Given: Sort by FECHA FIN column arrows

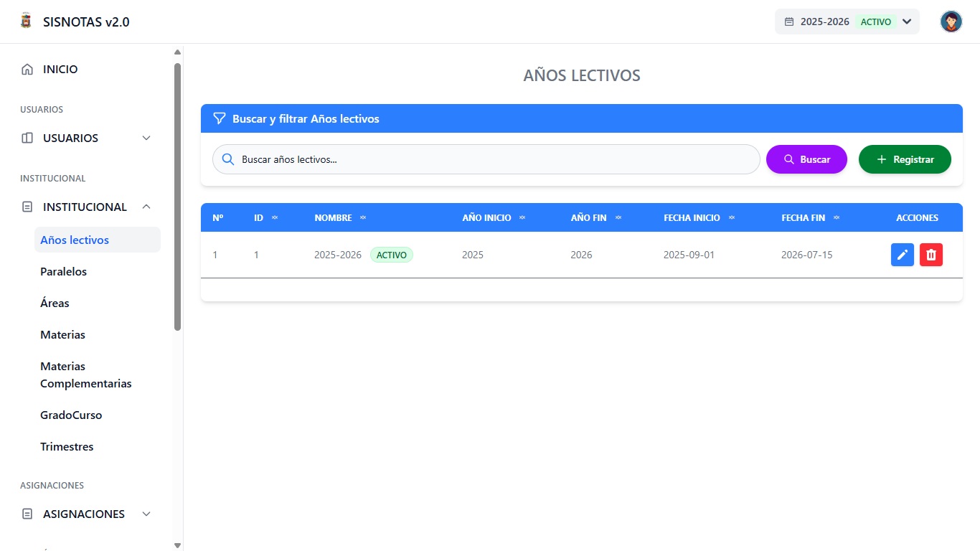Looking at the screenshot, I should point(837,217).
